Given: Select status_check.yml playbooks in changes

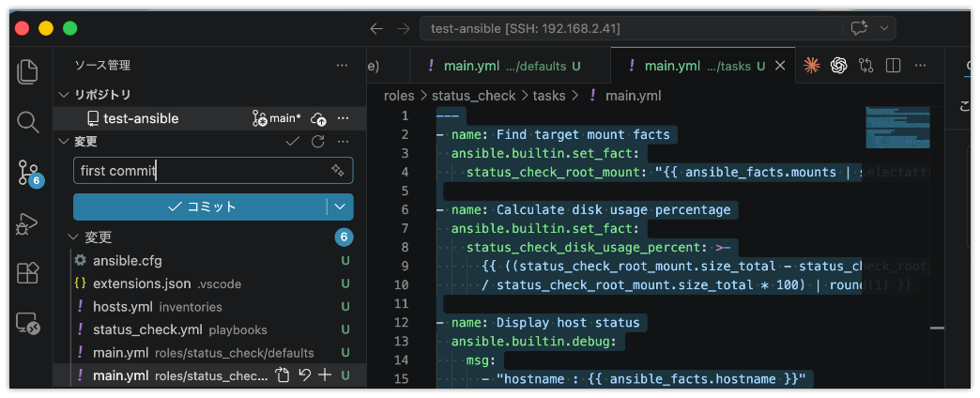Looking at the screenshot, I should (x=210, y=329).
